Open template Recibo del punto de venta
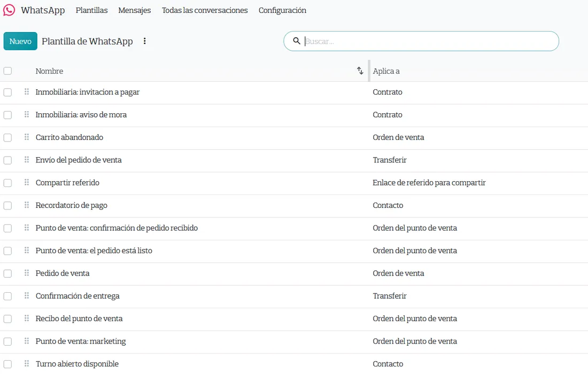The height and width of the screenshot is (374, 588). [x=79, y=318]
